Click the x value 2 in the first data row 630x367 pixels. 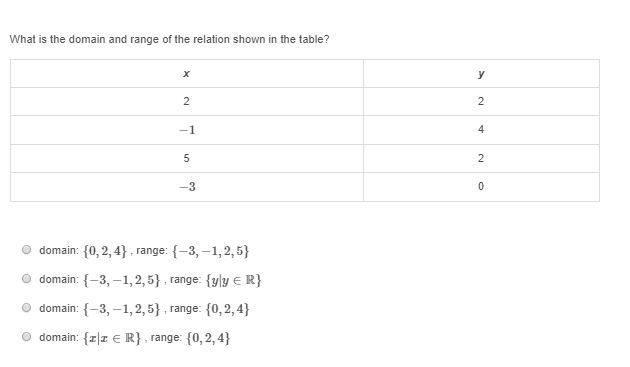186,101
